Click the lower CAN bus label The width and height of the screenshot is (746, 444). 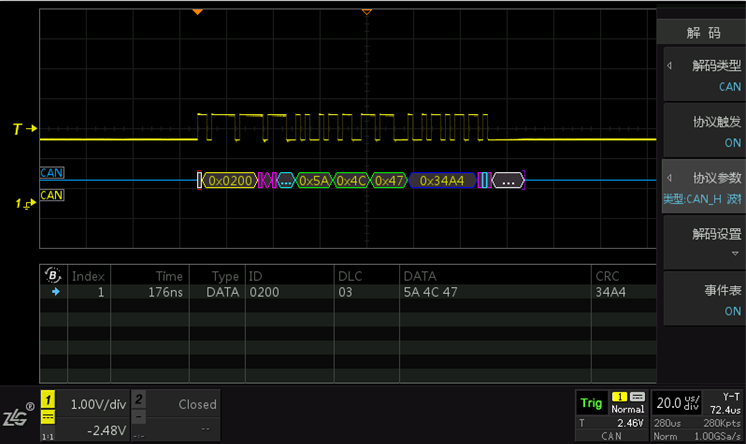click(52, 195)
